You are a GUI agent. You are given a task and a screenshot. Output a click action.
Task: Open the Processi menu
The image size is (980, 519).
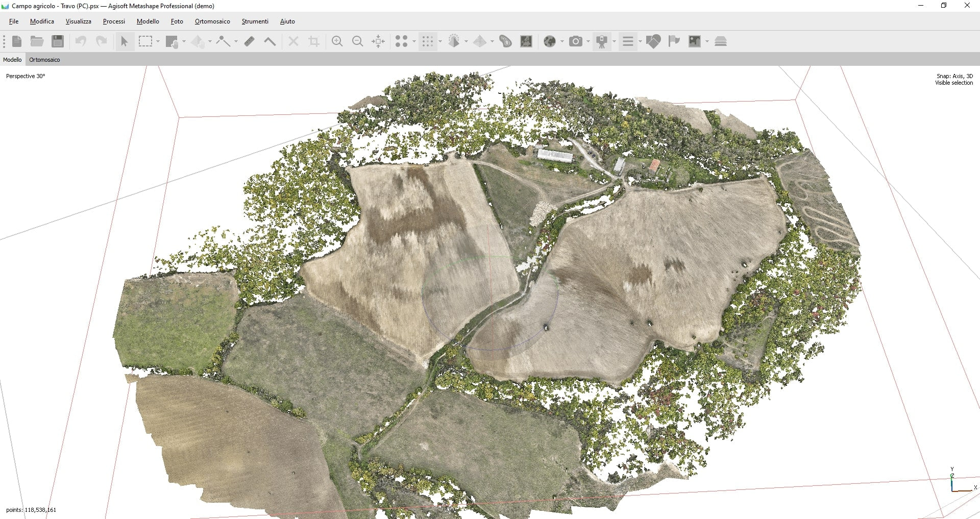coord(114,21)
